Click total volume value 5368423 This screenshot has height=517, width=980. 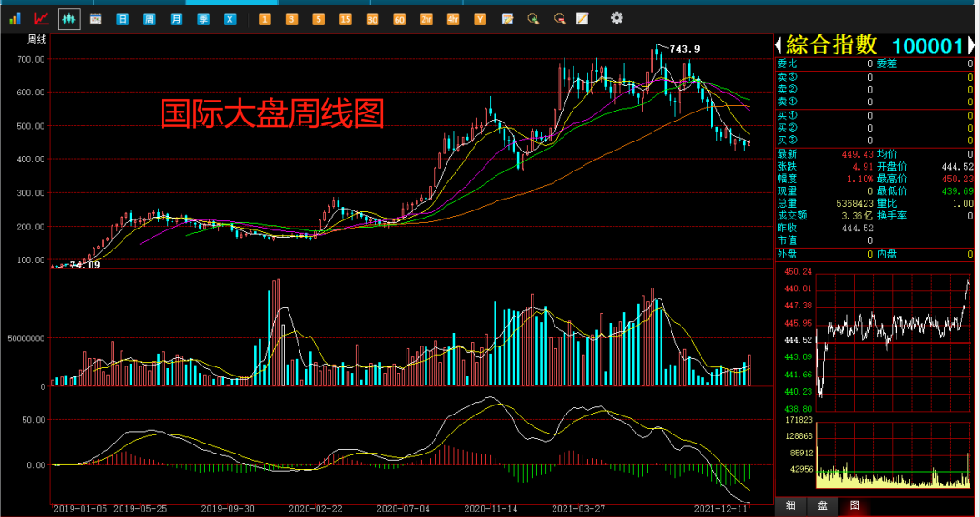pyautogui.click(x=855, y=203)
